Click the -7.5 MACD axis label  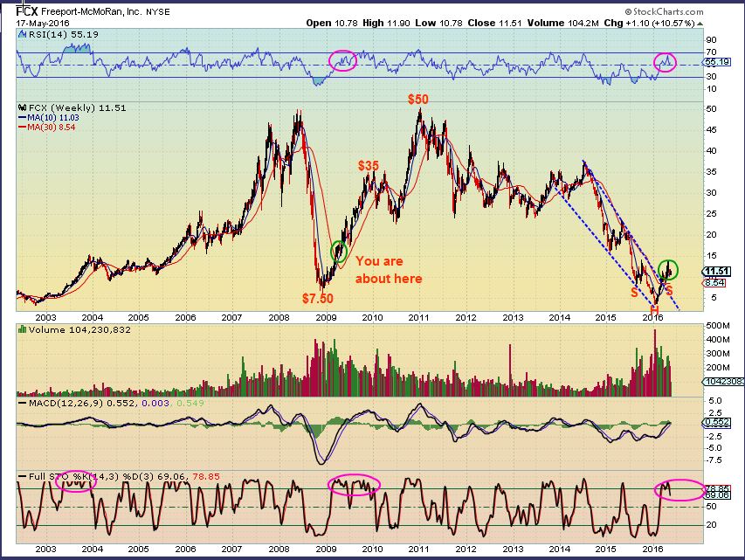[x=714, y=460]
